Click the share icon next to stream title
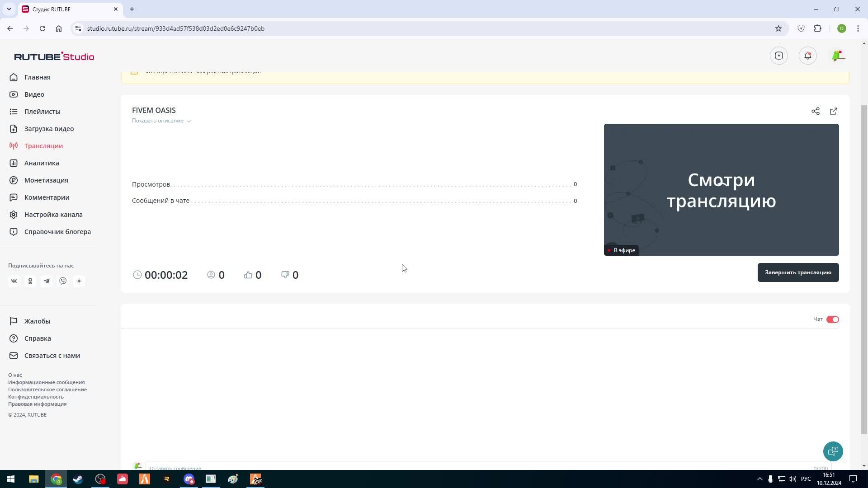This screenshot has width=868, height=488. pos(815,111)
